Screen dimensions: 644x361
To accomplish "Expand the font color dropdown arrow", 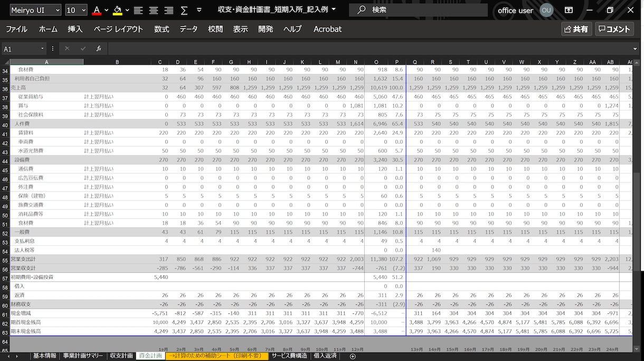I will (107, 10).
